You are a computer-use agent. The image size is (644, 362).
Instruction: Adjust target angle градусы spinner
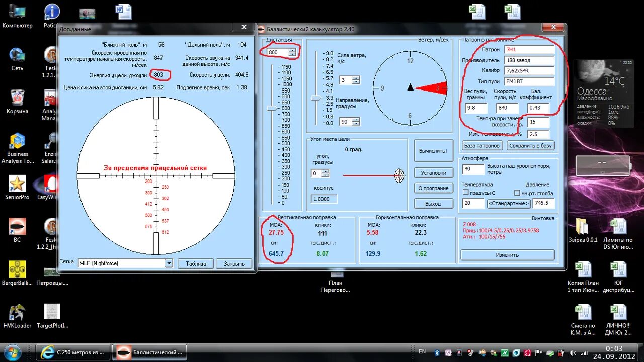click(326, 173)
